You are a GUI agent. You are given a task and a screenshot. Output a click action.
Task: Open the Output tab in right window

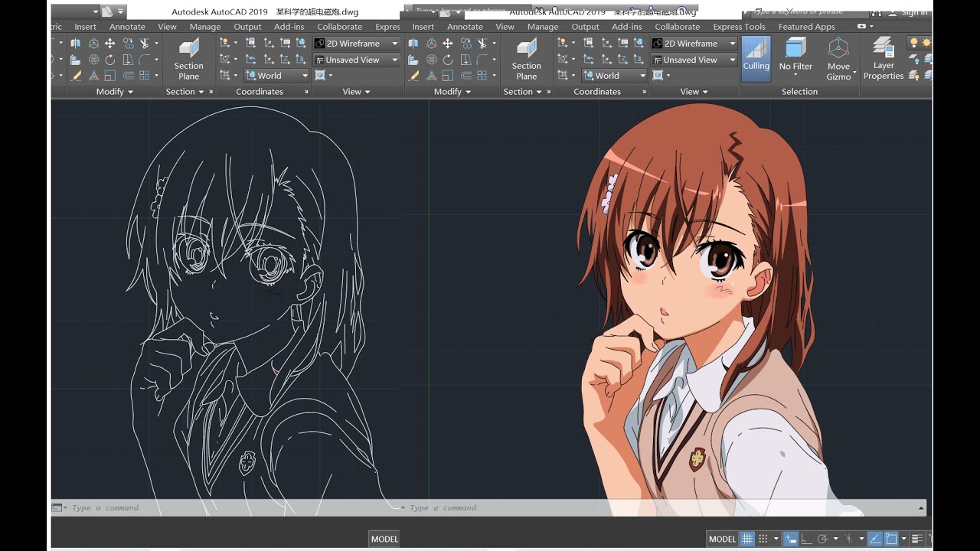point(585,27)
